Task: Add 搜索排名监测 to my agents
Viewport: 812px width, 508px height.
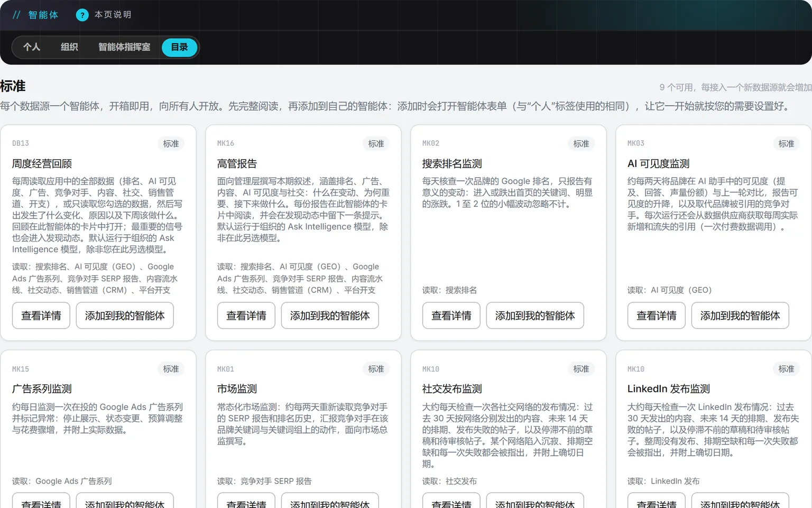Action: pos(535,316)
